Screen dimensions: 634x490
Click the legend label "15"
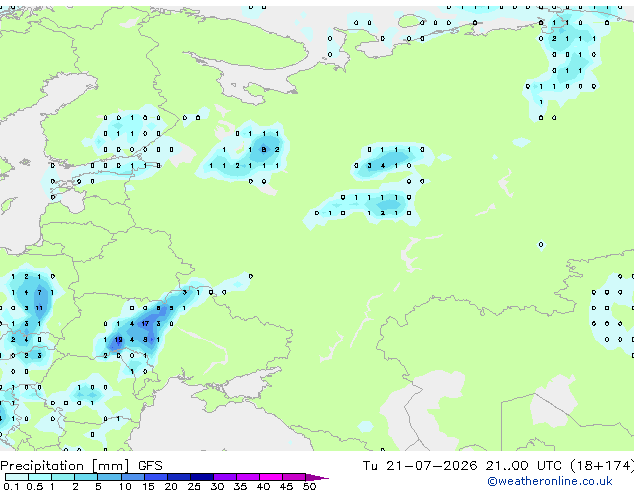coord(148,486)
